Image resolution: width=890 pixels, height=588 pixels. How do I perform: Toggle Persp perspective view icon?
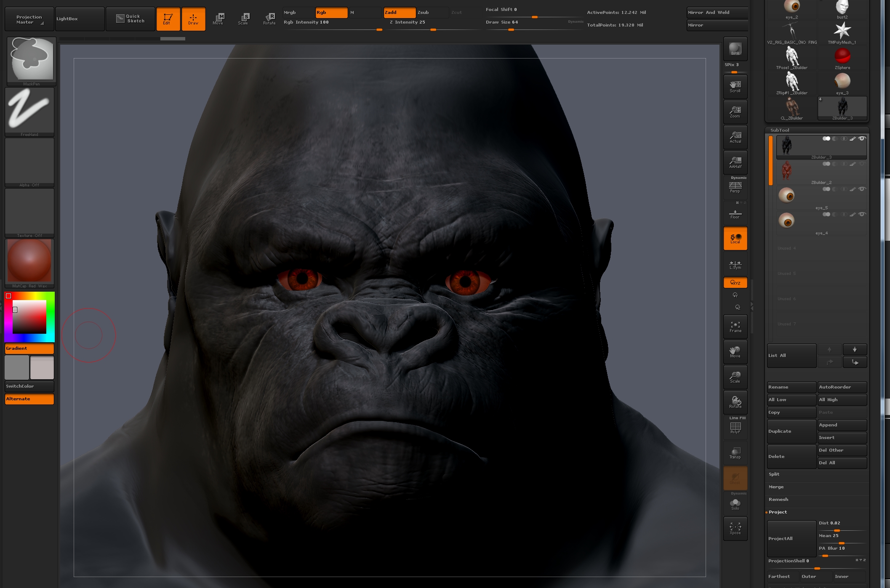click(735, 187)
